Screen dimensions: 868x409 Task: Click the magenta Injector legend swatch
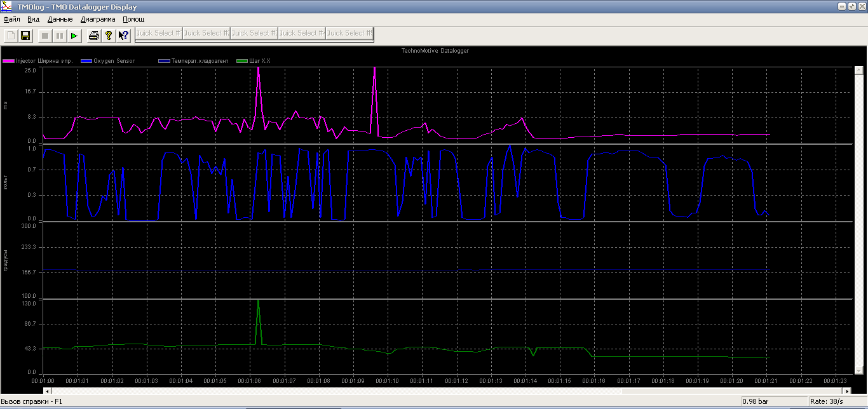tap(9, 61)
